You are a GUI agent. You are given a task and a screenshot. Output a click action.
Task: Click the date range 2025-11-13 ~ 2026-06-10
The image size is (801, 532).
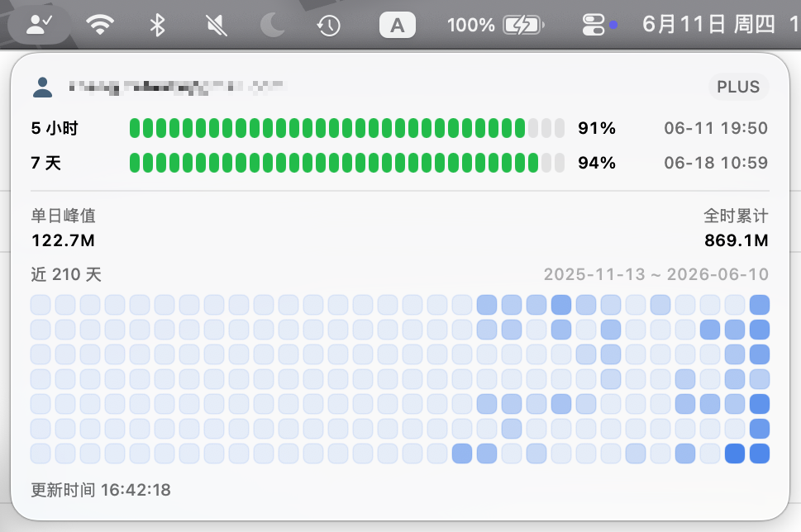coord(656,274)
